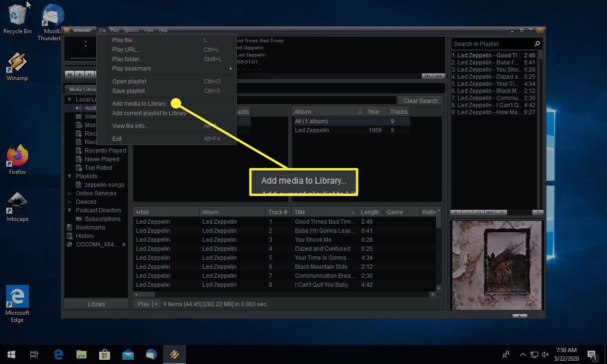Open the Windows Start menu
The width and height of the screenshot is (607, 364).
(x=11, y=354)
